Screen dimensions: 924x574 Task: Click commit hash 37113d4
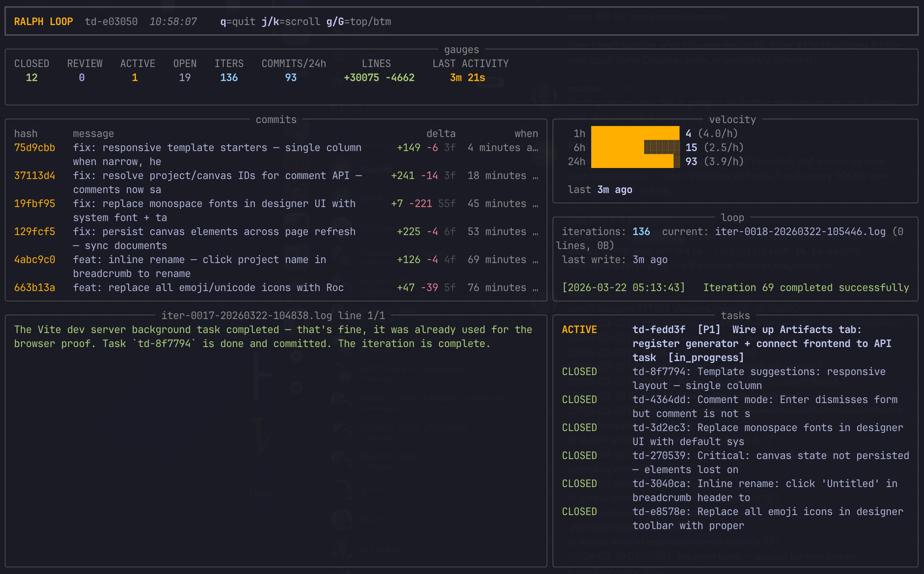tap(35, 176)
